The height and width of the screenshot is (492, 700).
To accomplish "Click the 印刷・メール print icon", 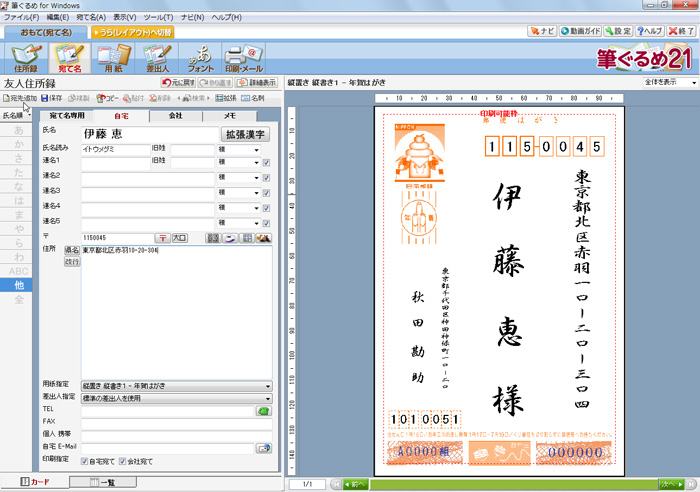I will pos(244,58).
